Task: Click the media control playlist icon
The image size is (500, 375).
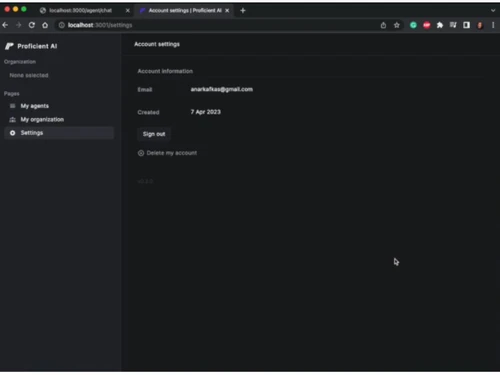Action: pos(453,25)
